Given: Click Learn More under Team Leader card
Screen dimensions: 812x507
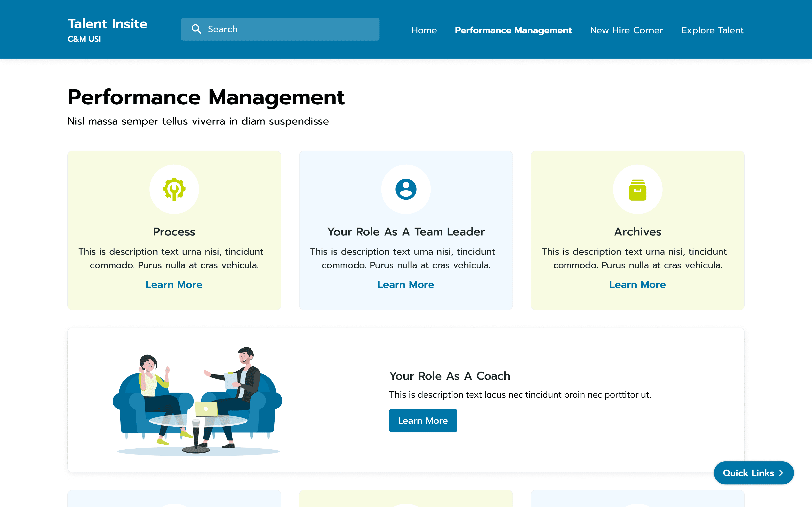Looking at the screenshot, I should (x=406, y=284).
